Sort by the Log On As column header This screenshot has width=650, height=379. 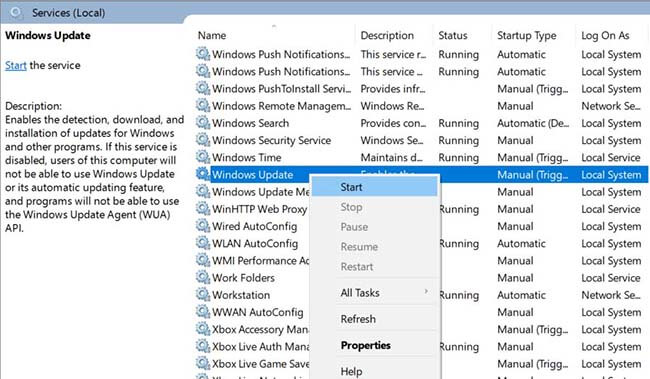[605, 36]
